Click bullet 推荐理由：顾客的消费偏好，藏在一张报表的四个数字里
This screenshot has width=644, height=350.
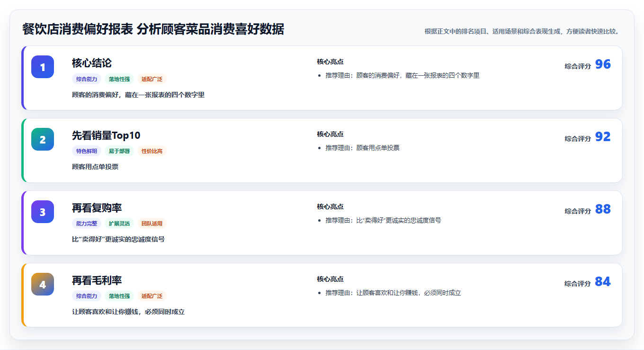402,75
